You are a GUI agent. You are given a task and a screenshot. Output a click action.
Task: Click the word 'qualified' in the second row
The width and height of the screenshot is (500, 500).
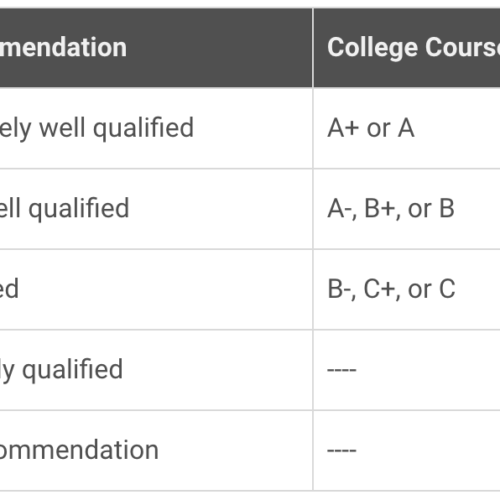coord(79,210)
